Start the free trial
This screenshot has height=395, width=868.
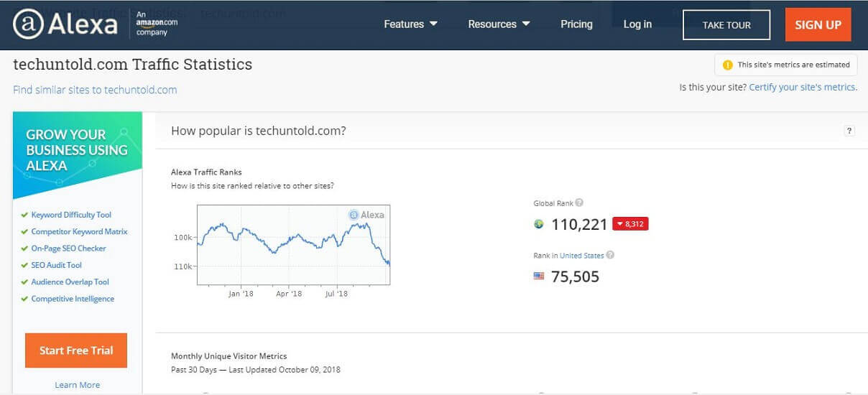click(76, 350)
